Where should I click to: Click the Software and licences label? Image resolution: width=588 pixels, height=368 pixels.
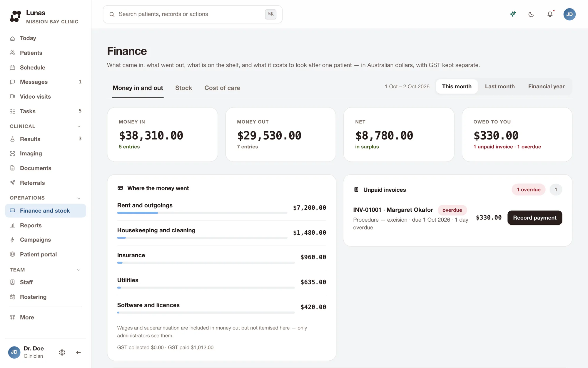tap(148, 305)
